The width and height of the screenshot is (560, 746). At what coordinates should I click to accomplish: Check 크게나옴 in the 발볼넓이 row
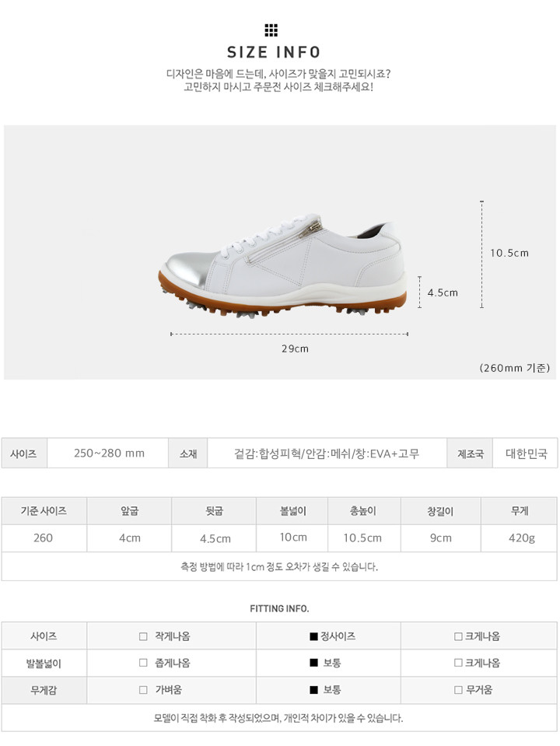[x=458, y=663]
